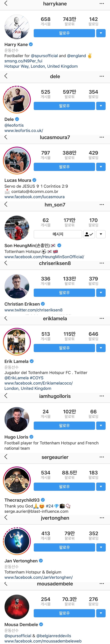This screenshot has height=644, width=110.
Task: Follow Christian Eriksen
Action: tap(64, 292)
